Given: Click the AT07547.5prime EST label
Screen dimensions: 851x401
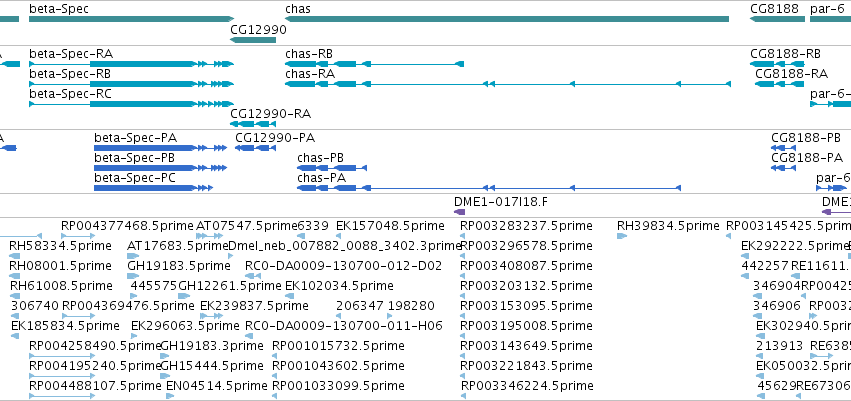Looking at the screenshot, I should point(247,226).
